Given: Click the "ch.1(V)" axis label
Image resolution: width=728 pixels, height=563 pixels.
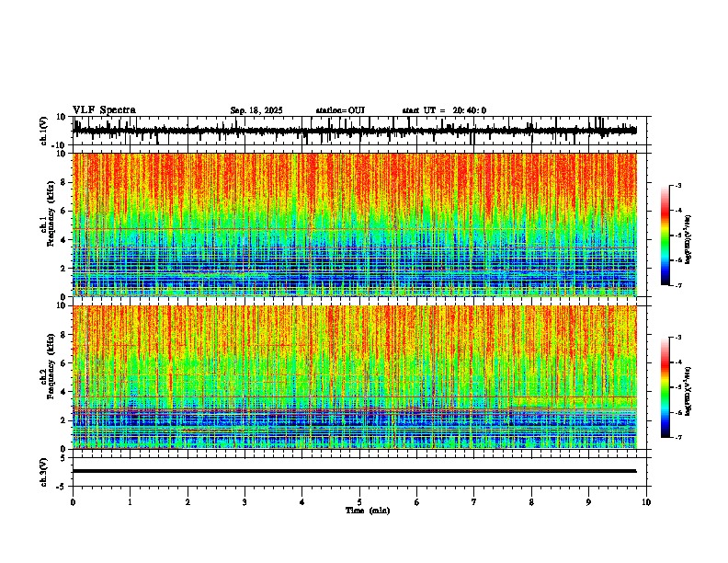Looking at the screenshot, I should pos(44,131).
